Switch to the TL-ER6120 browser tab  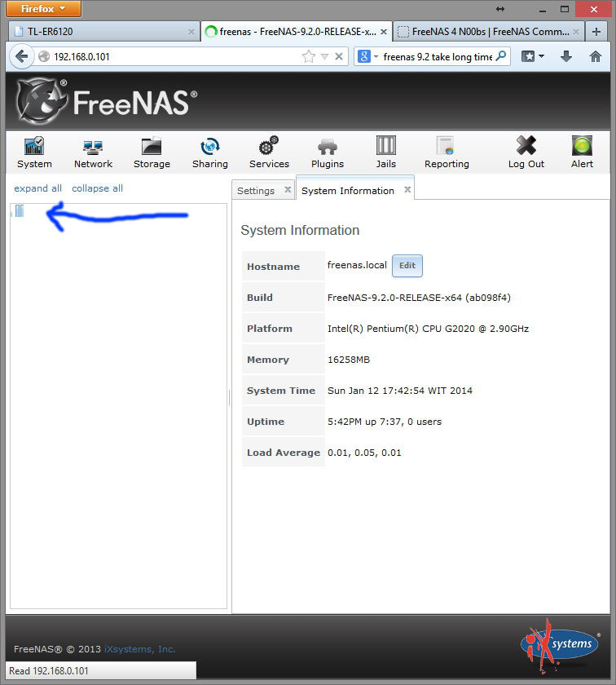pyautogui.click(x=103, y=32)
